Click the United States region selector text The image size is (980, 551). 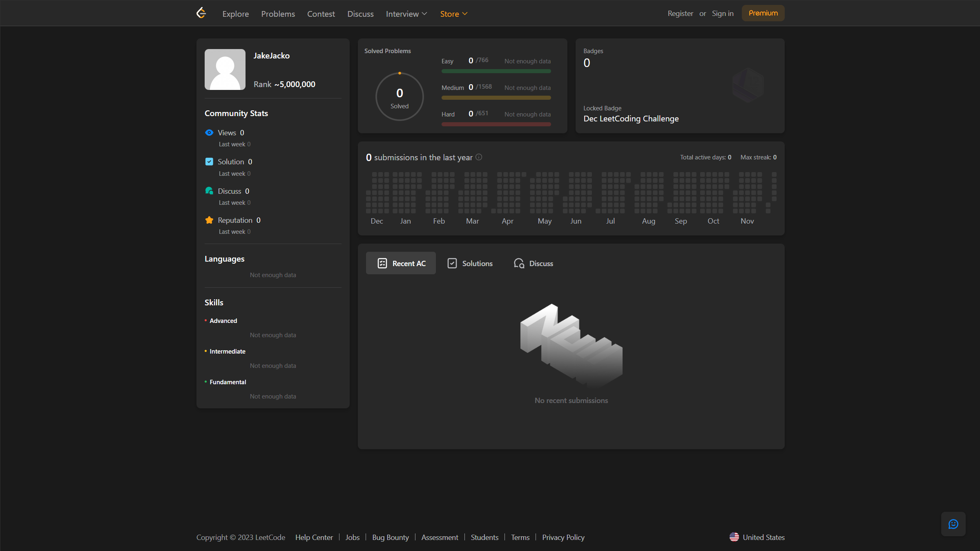coord(764,537)
